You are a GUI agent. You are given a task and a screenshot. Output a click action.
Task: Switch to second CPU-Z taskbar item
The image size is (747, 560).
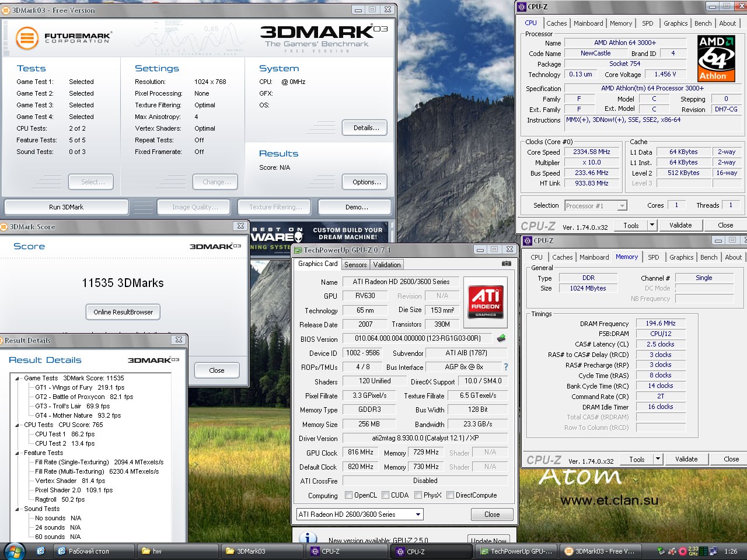click(432, 551)
